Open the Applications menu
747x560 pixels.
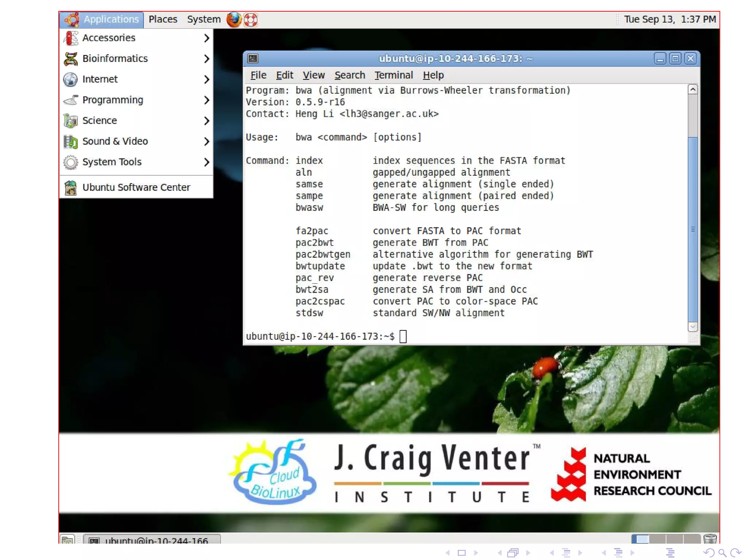(x=101, y=19)
